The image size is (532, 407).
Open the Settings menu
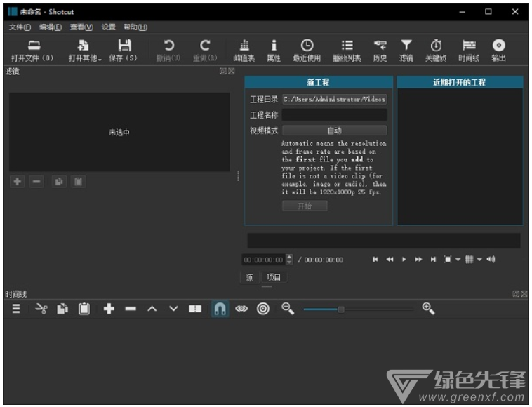[109, 27]
